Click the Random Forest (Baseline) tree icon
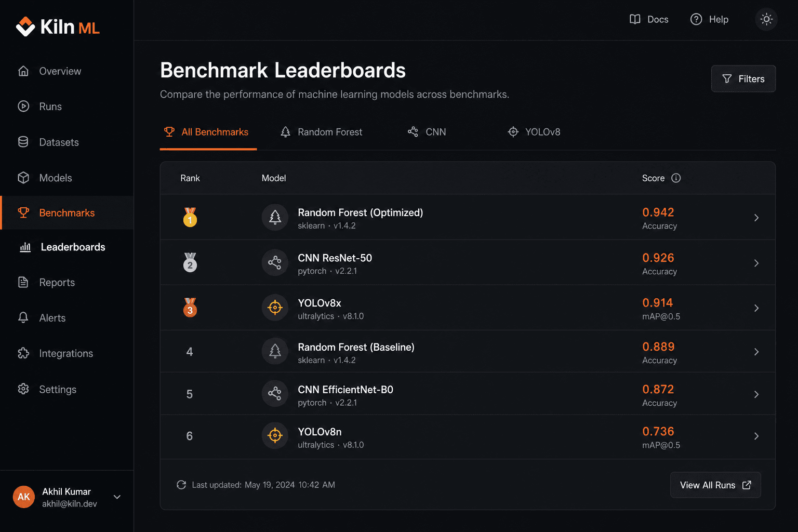Image resolution: width=798 pixels, height=532 pixels. pyautogui.click(x=275, y=352)
